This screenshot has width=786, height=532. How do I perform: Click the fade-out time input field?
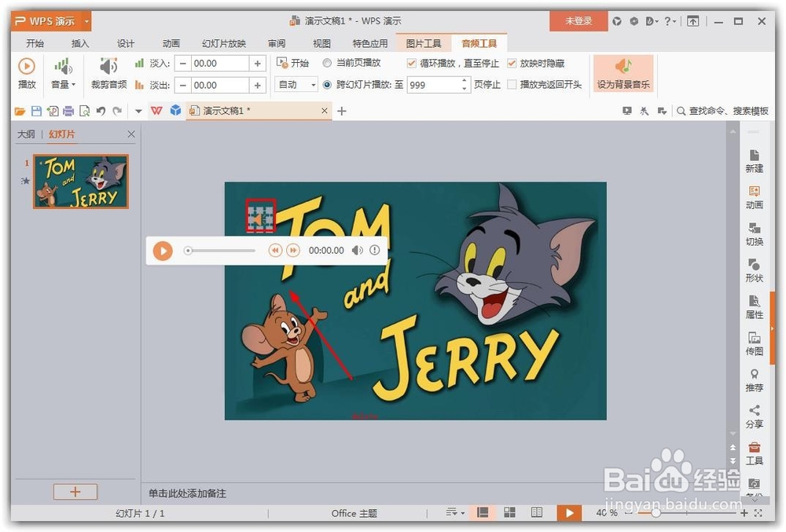(219, 85)
